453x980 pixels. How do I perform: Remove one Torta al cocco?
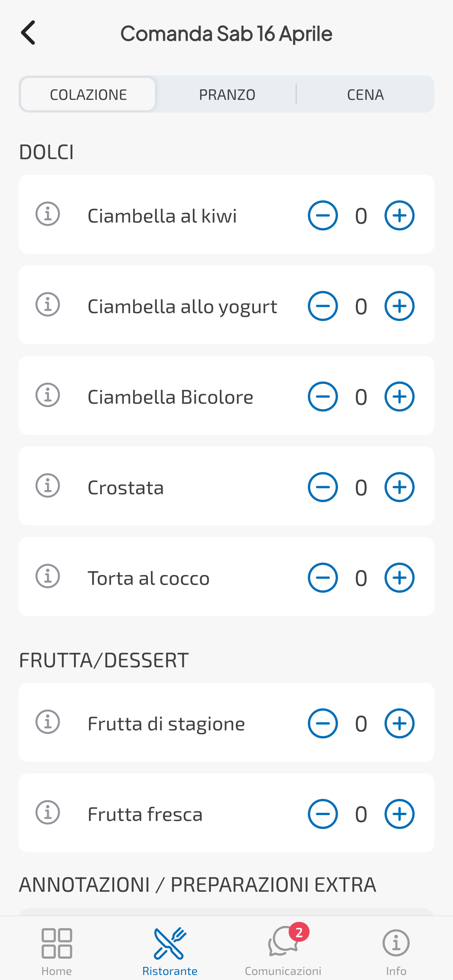323,578
